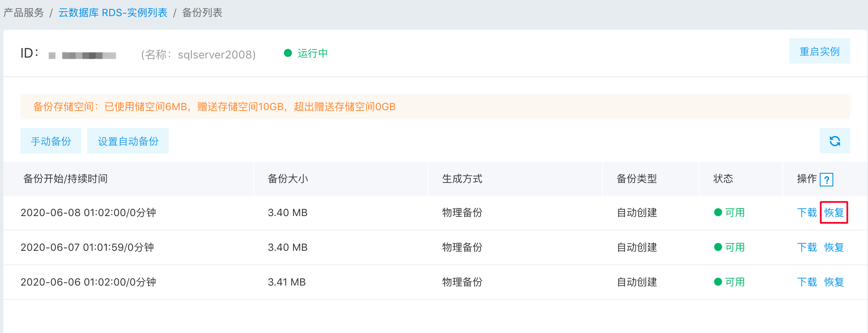The image size is (868, 333).
Task: Click the 备份类型 column header
Action: click(637, 179)
